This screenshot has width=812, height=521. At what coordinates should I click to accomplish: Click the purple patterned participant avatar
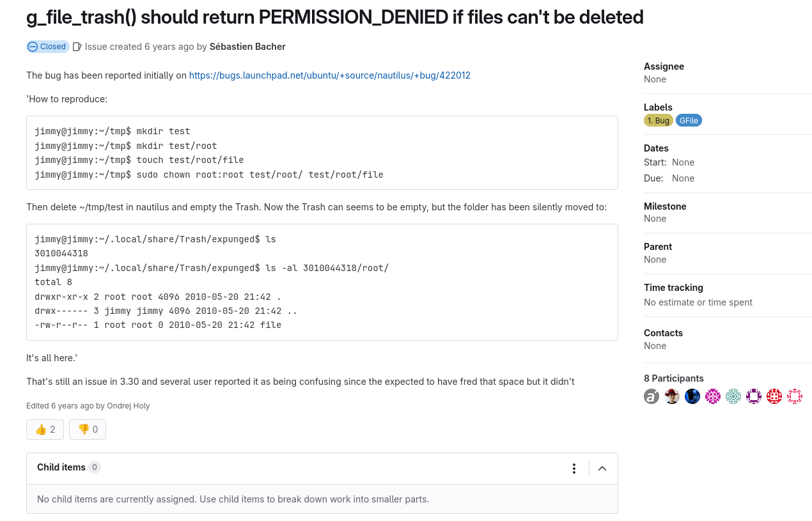[754, 396]
